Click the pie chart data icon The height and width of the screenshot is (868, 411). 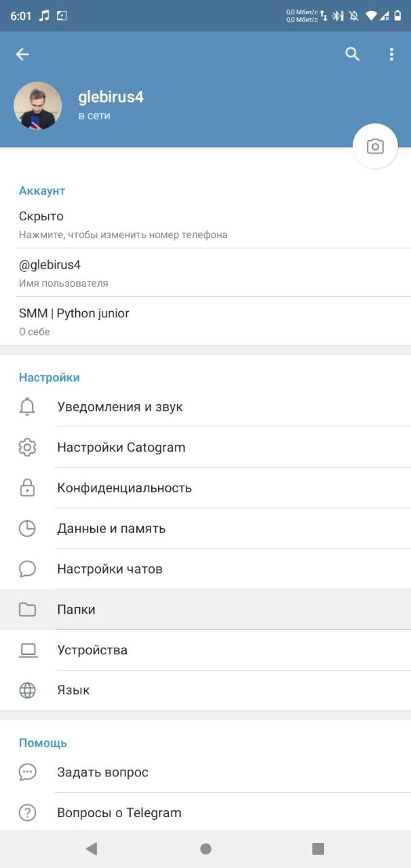[27, 528]
